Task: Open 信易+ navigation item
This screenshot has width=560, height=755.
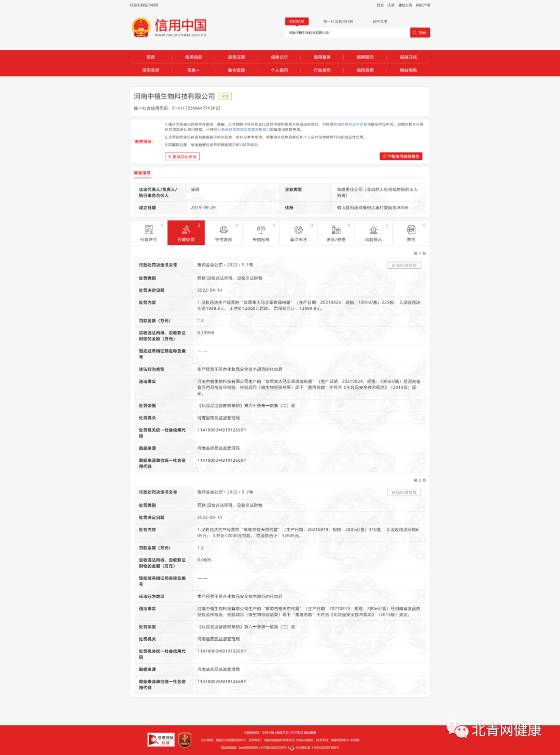Action: click(x=193, y=70)
